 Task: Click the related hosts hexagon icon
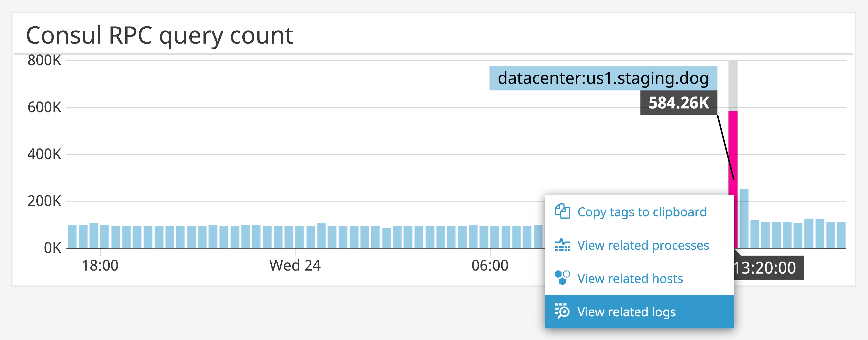562,278
